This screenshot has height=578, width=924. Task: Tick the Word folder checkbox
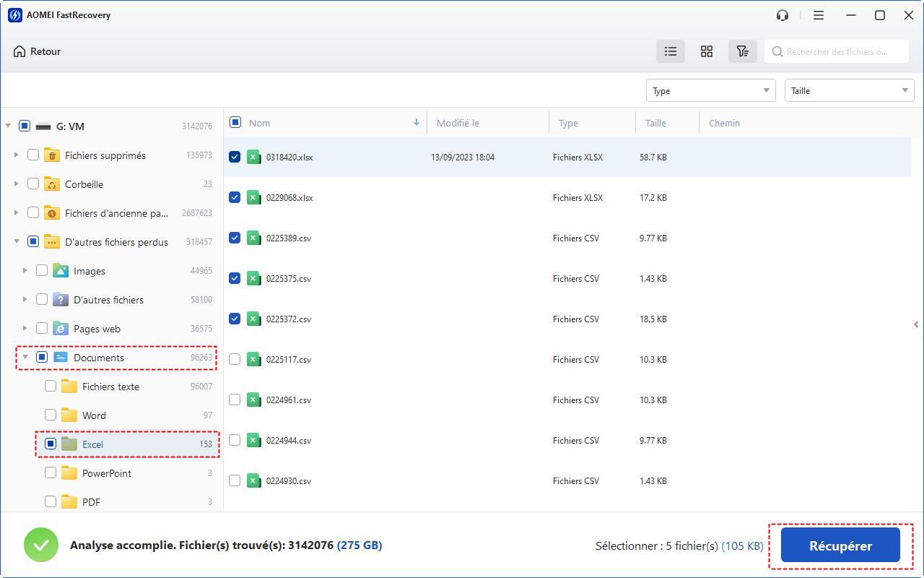(51, 415)
